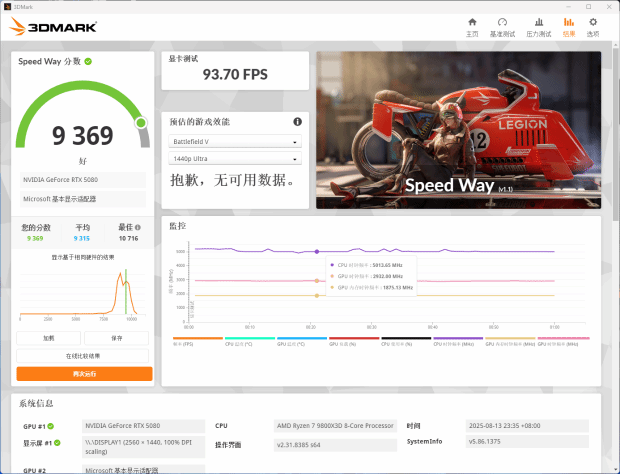This screenshot has height=474, width=620.
Task: Click the 最佳 score 10 716
Action: click(x=129, y=238)
